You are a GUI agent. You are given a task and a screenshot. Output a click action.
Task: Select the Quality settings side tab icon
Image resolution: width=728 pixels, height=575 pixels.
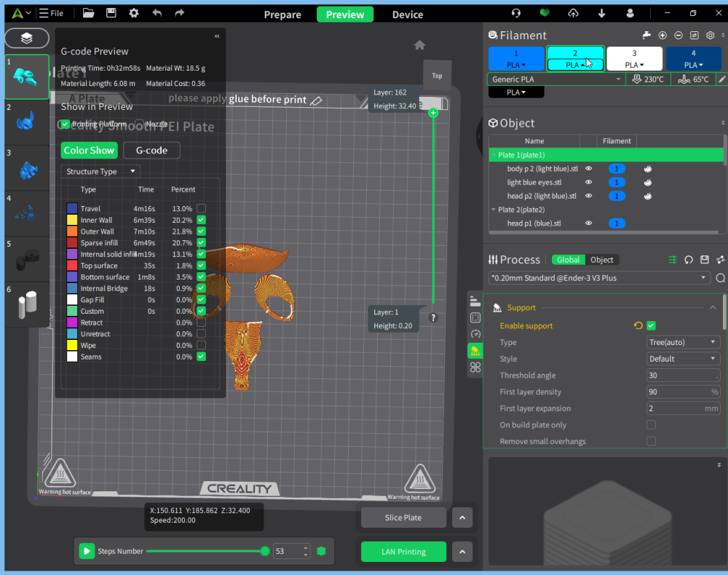click(475, 301)
